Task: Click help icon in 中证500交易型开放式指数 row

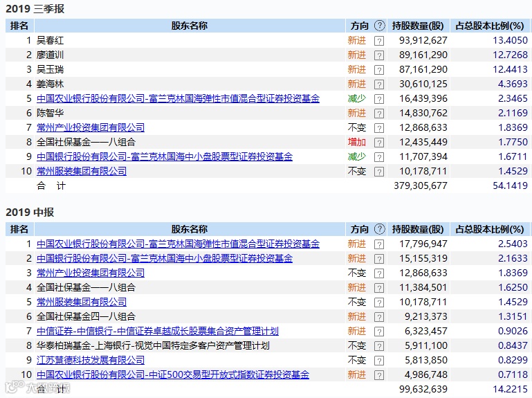Action: point(379,375)
